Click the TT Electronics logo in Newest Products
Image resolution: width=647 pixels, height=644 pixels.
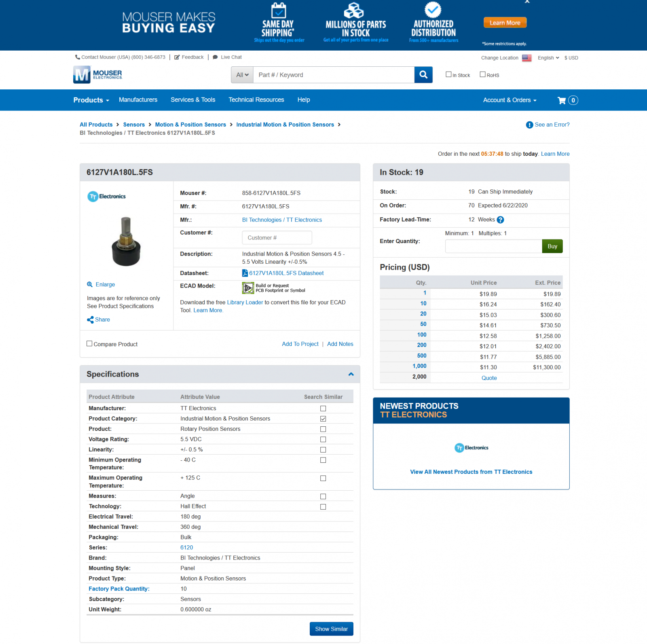pyautogui.click(x=471, y=448)
